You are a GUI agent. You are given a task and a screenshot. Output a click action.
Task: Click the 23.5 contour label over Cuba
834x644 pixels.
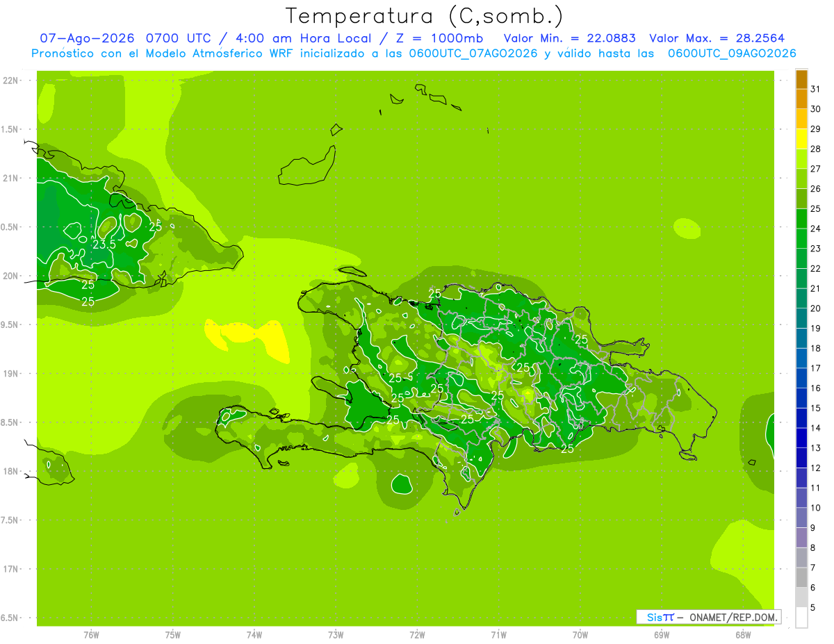pos(104,245)
